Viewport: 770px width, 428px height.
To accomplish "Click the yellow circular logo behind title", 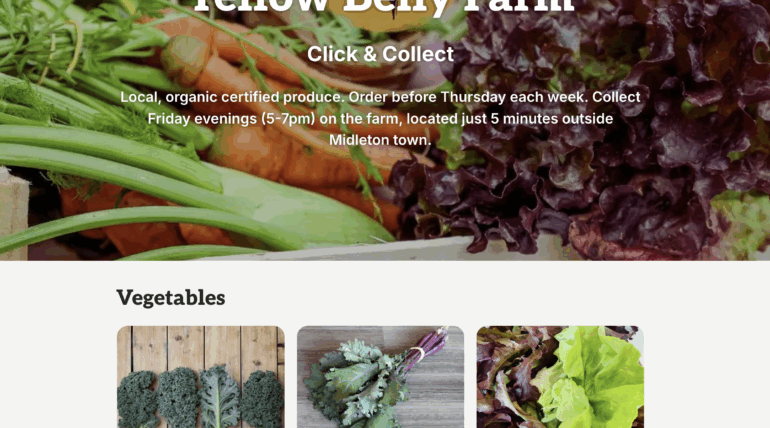I will click(x=381, y=16).
